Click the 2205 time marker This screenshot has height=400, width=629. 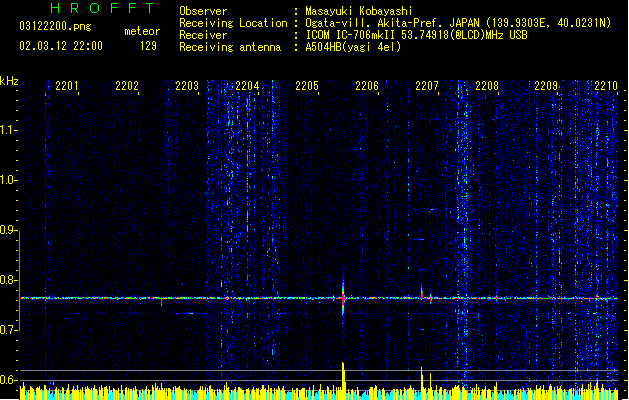[307, 85]
